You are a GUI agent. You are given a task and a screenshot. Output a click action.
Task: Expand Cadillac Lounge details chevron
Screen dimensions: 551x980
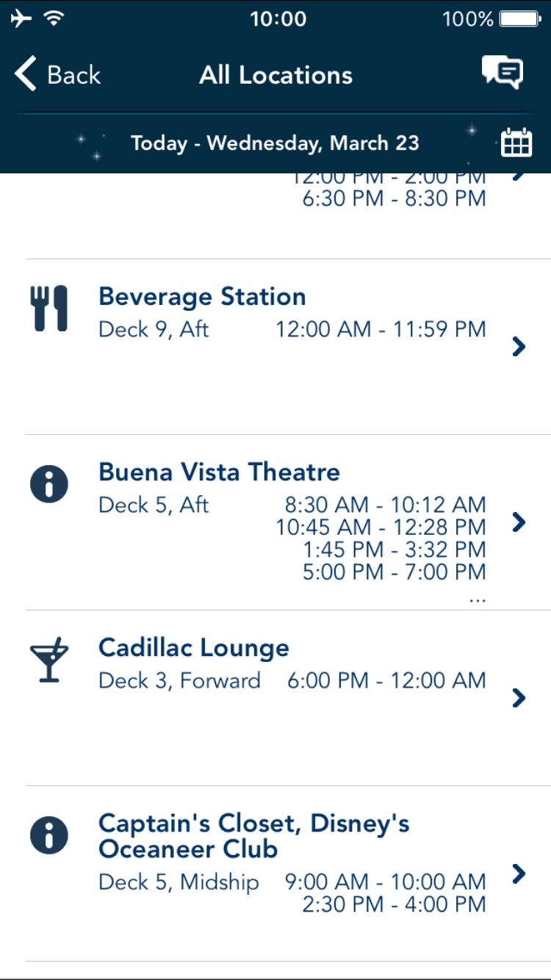[x=519, y=698]
